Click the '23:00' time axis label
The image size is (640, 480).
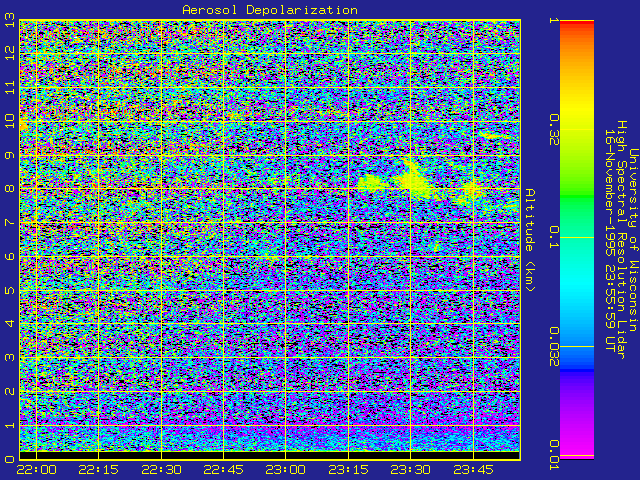(x=285, y=470)
